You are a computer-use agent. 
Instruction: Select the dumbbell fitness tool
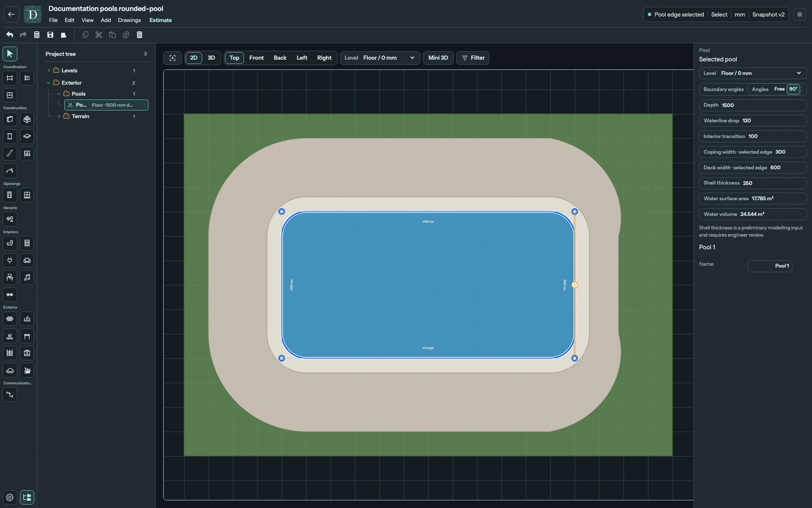(x=10, y=295)
